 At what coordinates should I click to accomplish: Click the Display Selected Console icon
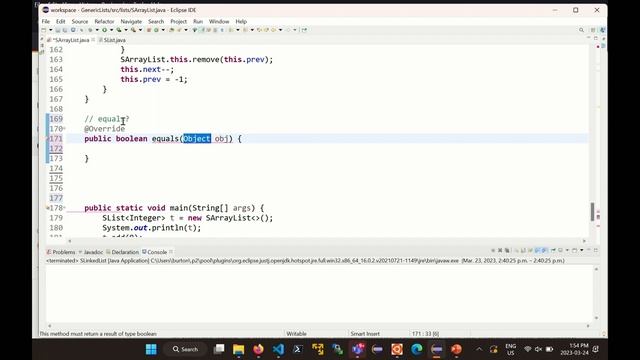tap(560, 250)
